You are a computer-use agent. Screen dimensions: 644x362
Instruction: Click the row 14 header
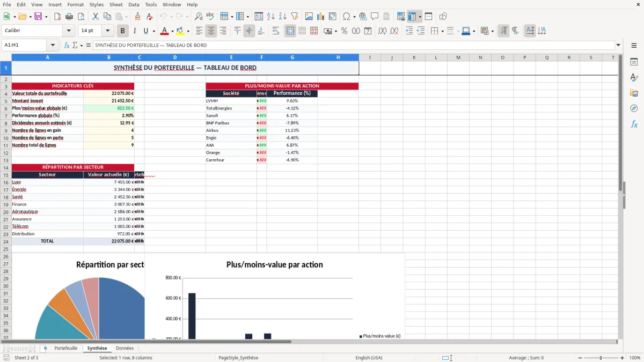click(x=6, y=167)
